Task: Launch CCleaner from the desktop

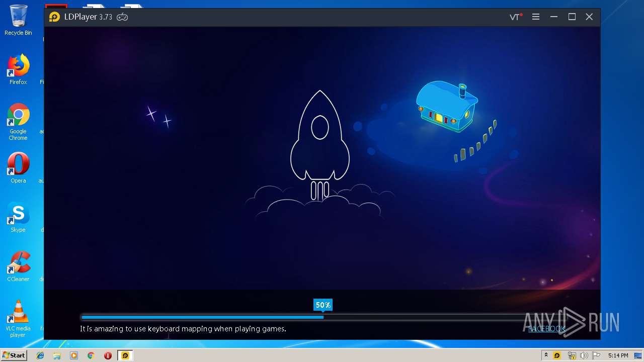Action: pyautogui.click(x=18, y=266)
